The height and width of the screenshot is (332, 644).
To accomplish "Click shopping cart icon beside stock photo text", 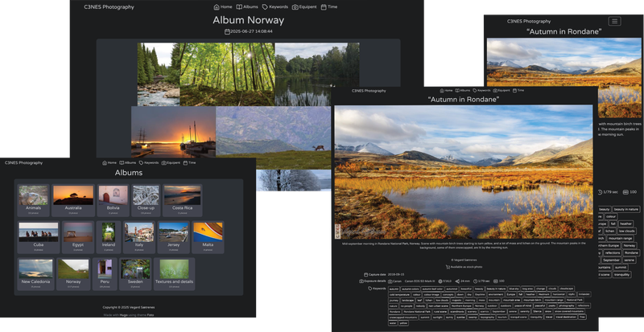I will (x=448, y=267).
